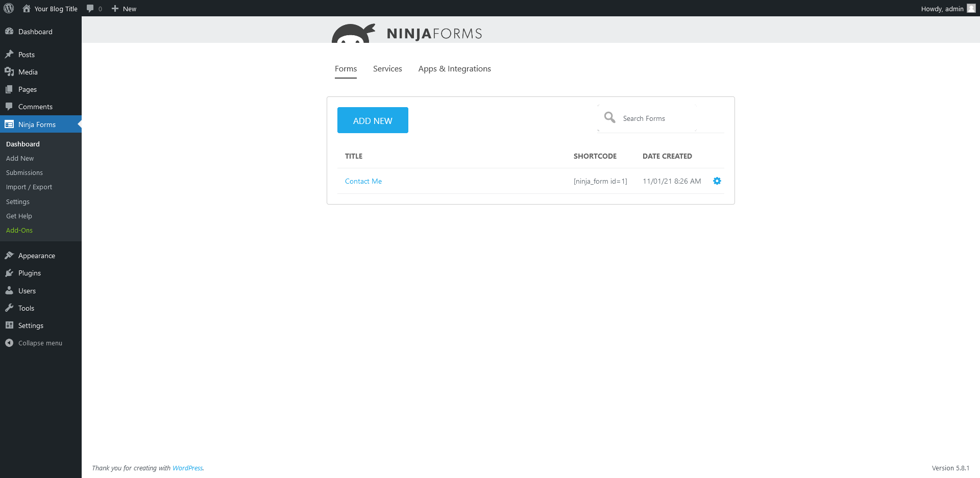Click the Media icon in sidebar
The image size is (980, 478).
point(9,71)
